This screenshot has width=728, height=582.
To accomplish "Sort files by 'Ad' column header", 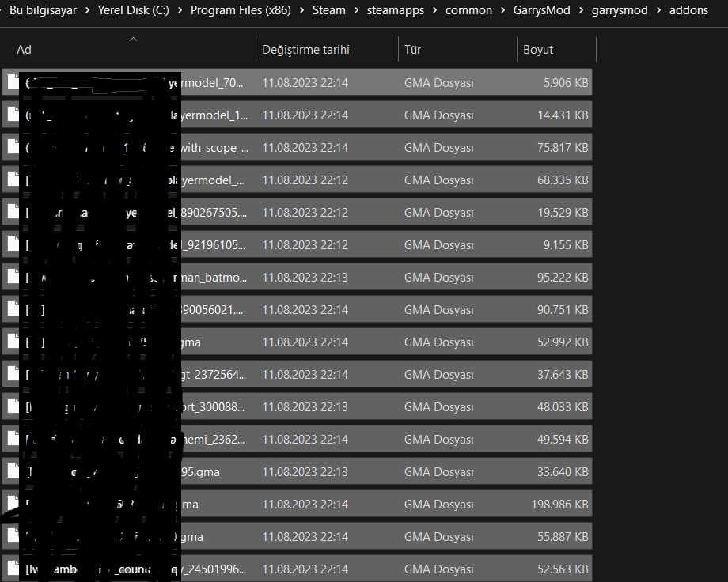I will [128, 49].
